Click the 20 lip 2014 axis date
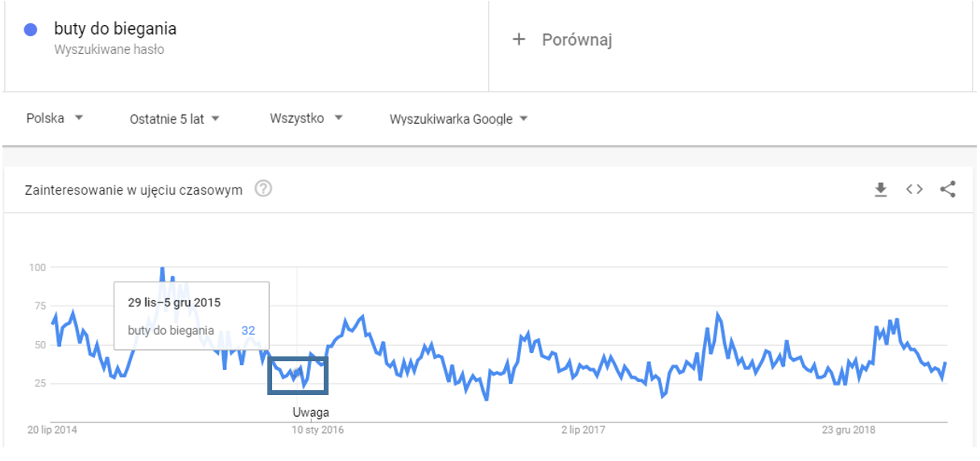Viewport: 980px width, 461px height. (52, 430)
